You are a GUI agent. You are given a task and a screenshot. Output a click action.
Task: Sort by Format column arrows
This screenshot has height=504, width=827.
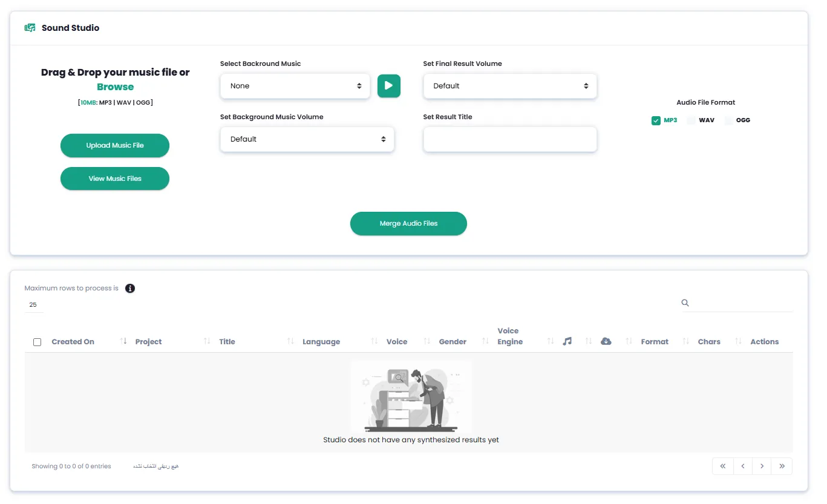point(685,341)
